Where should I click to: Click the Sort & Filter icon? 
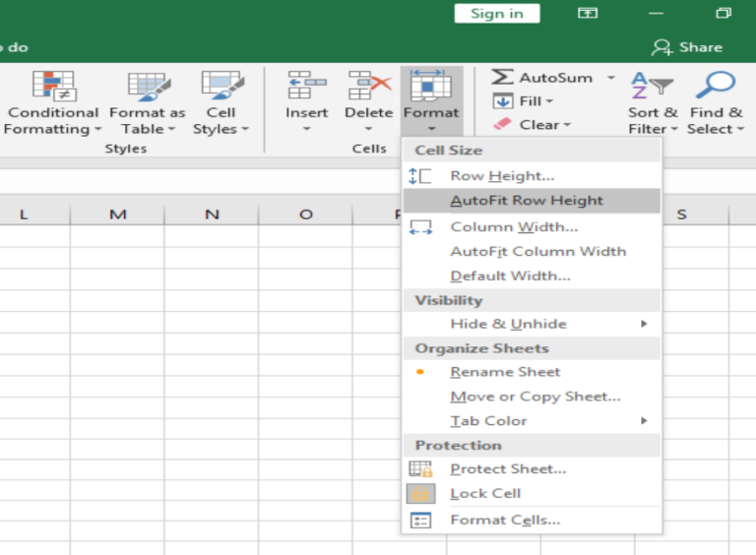point(652,87)
